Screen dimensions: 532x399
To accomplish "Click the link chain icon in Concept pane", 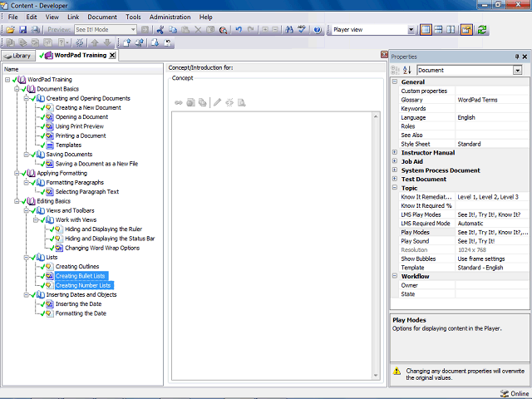I will tap(179, 102).
